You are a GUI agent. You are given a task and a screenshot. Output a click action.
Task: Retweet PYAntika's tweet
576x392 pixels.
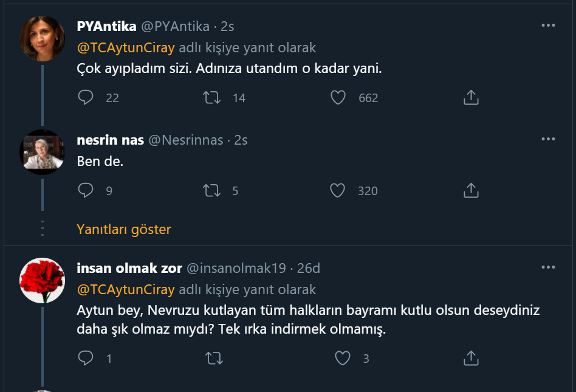point(212,97)
